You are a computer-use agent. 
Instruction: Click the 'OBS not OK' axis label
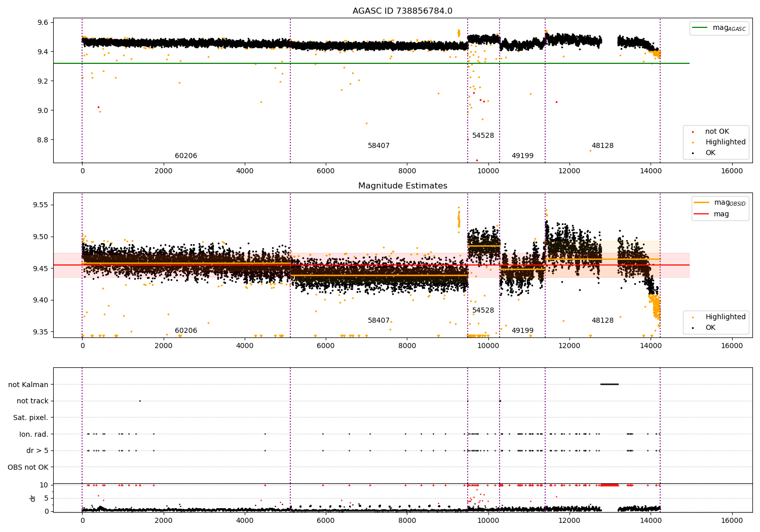point(28,467)
